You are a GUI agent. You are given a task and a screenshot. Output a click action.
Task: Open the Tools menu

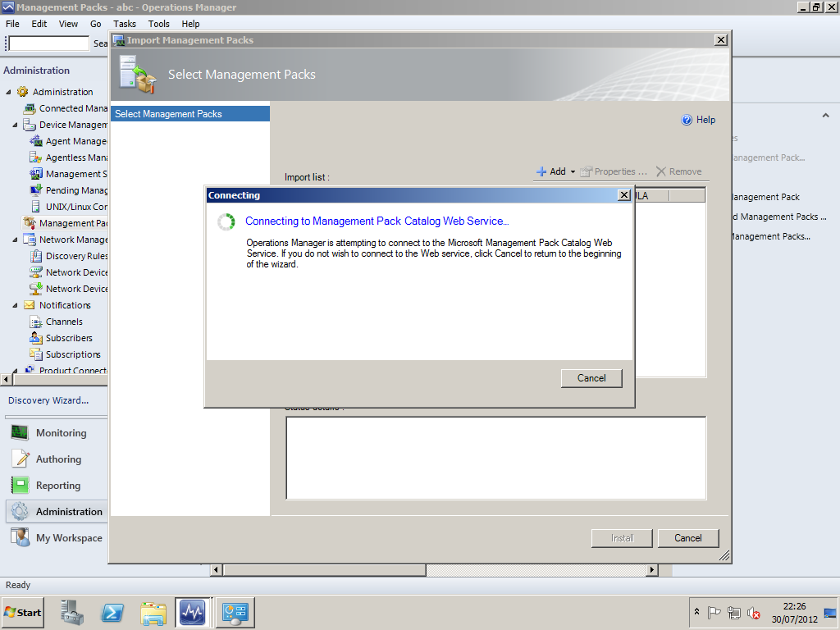coord(158,24)
